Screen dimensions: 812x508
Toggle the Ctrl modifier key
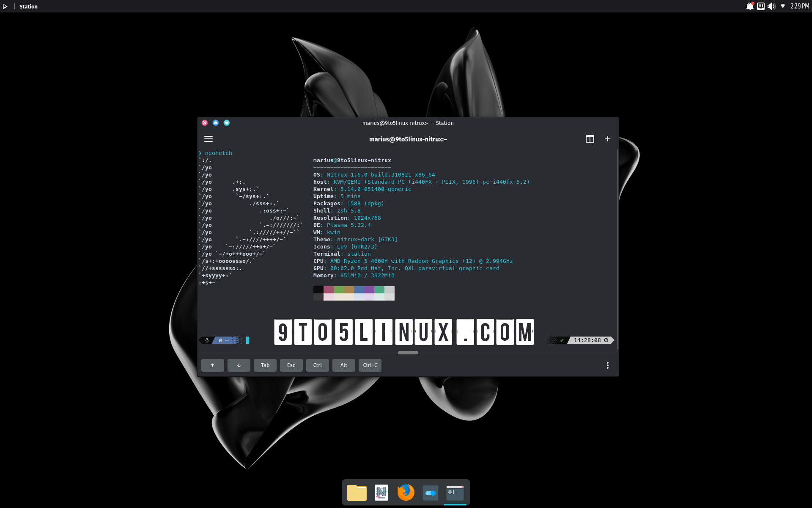pos(317,365)
